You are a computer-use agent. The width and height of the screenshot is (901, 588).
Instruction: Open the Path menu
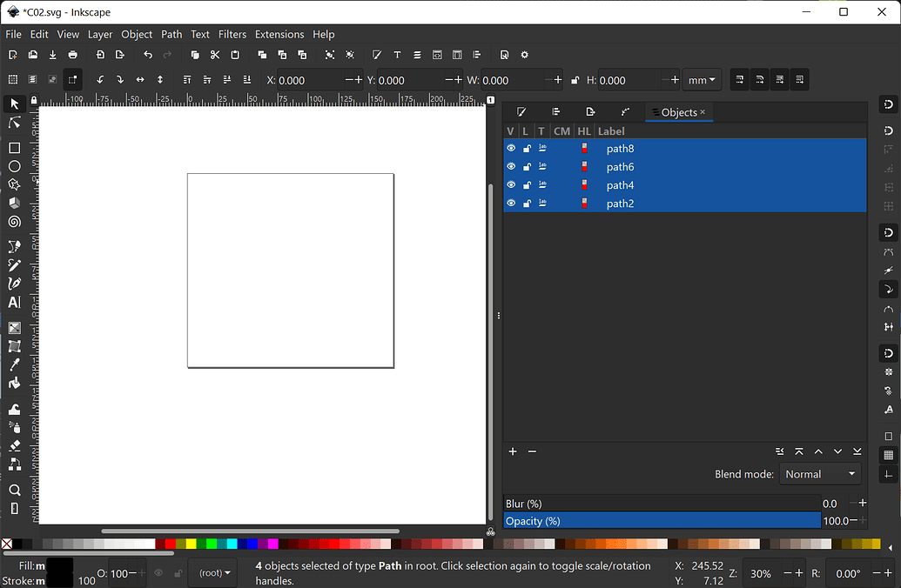click(171, 34)
